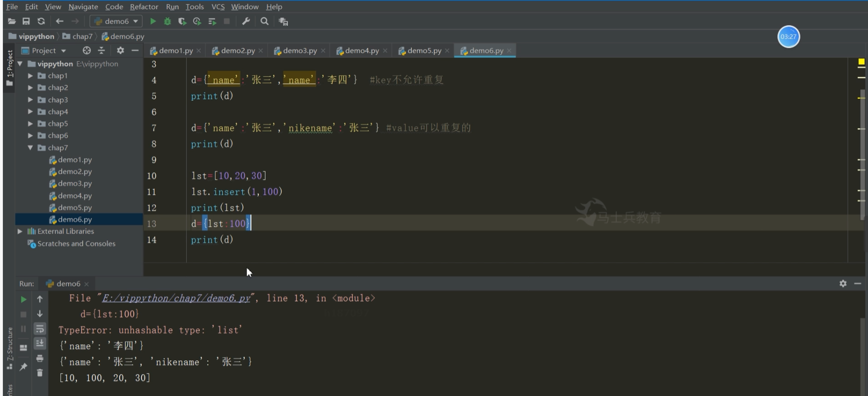868x396 pixels.
Task: Open Run panel settings gear
Action: point(843,284)
